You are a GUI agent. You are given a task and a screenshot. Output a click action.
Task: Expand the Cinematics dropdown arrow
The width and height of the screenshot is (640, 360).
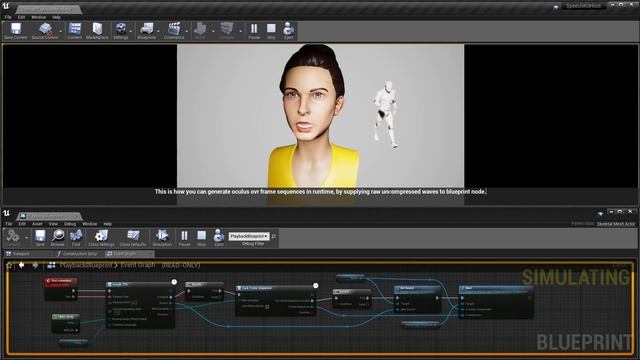187,31
